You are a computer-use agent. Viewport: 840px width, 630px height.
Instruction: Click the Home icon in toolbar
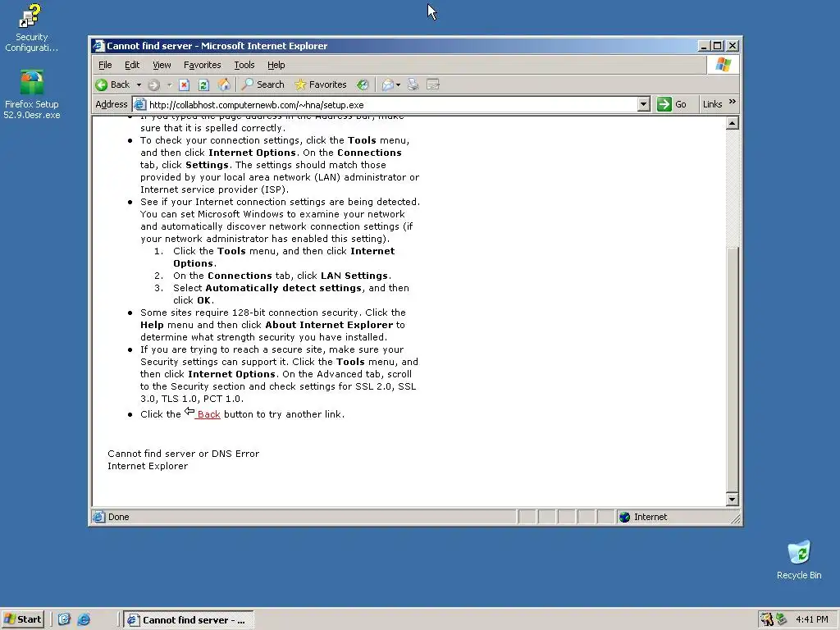224,84
